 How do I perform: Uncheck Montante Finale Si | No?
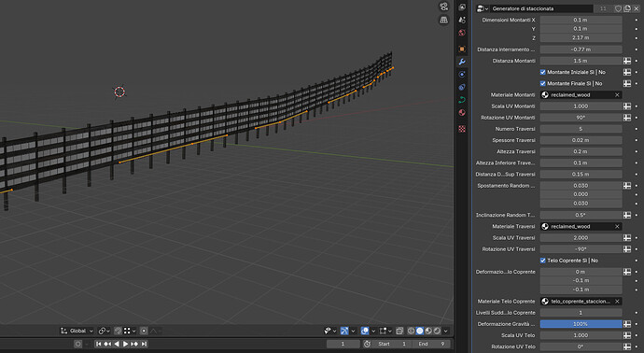pos(542,83)
